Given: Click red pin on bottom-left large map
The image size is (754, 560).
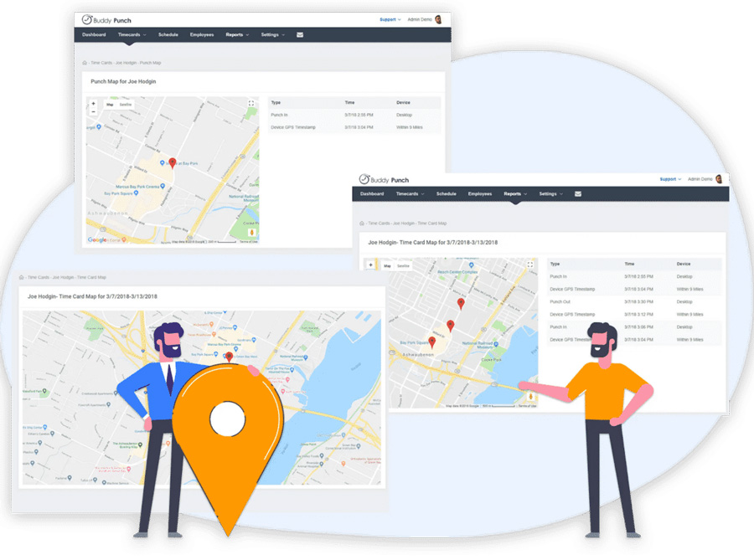Looking at the screenshot, I should pyautogui.click(x=230, y=357).
